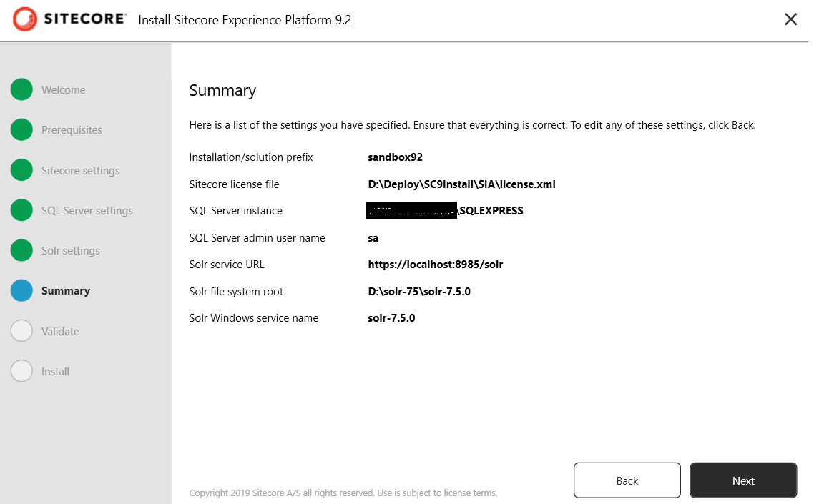Select the Summary step label
This screenshot has width=824, height=504.
pyautogui.click(x=66, y=291)
